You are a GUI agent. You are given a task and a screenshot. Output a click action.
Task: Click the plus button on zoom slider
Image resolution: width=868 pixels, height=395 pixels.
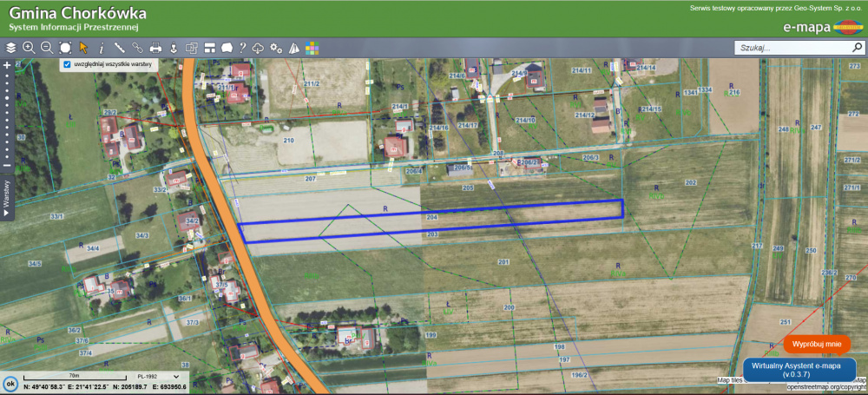coord(7,66)
